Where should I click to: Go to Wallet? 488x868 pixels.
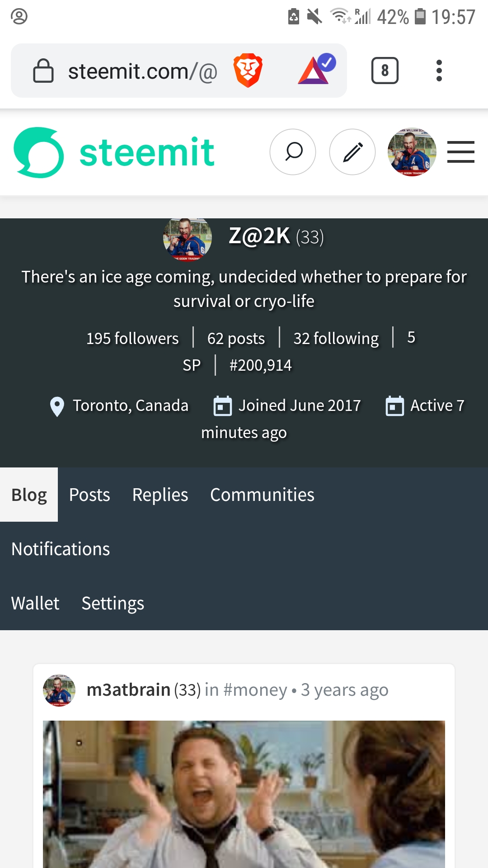tap(35, 603)
